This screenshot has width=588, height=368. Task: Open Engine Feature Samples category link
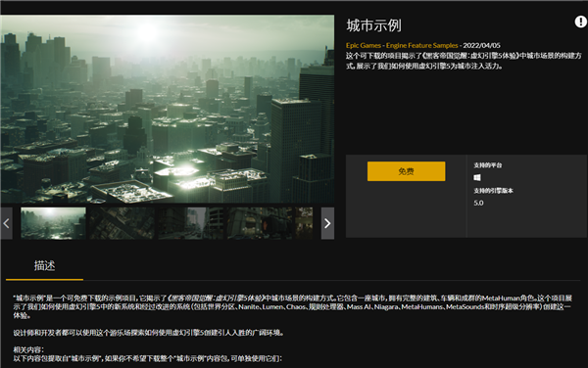pyautogui.click(x=421, y=45)
